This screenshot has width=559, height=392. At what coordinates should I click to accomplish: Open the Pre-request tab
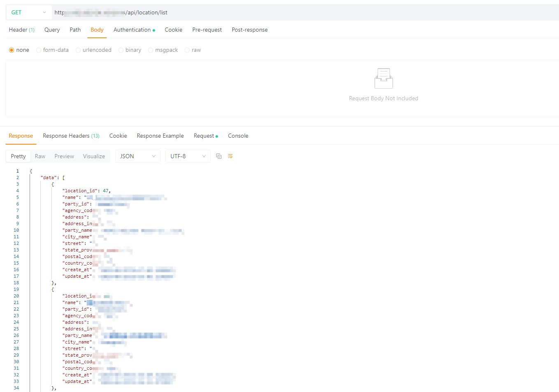pos(207,30)
